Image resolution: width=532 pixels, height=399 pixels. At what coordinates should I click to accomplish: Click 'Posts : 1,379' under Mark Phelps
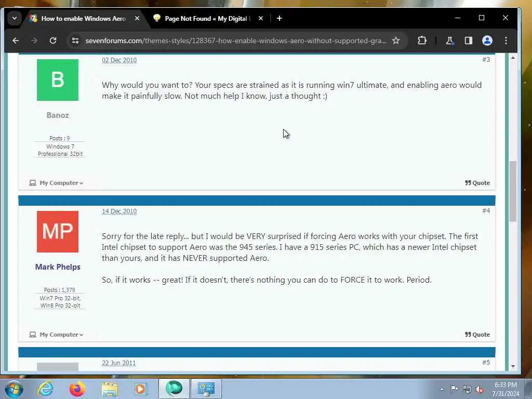click(60, 290)
